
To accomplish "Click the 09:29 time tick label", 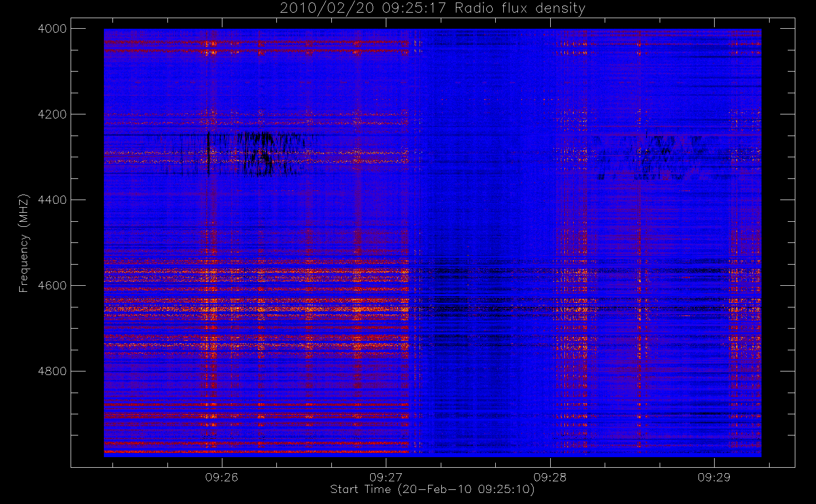I will tap(714, 477).
